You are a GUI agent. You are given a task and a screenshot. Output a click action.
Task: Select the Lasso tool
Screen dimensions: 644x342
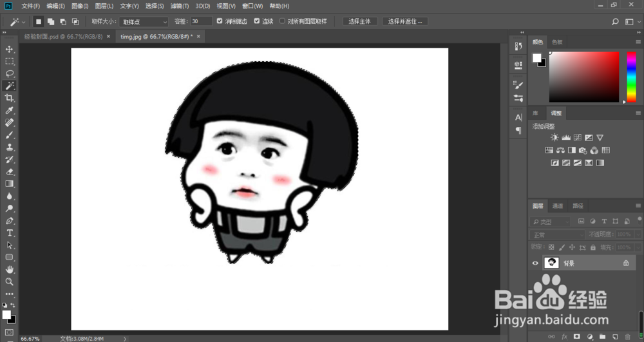pos(9,74)
